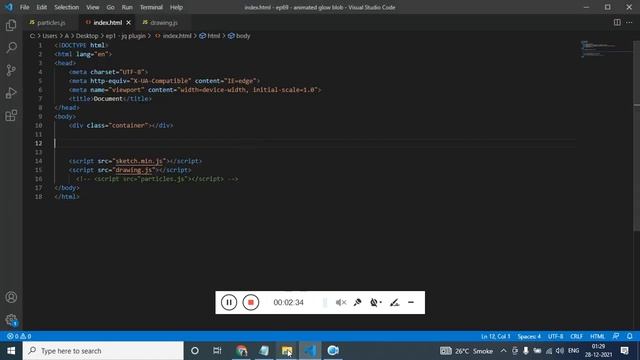Show hidden system tray icons
This screenshot has width=640, height=360.
click(x=503, y=351)
